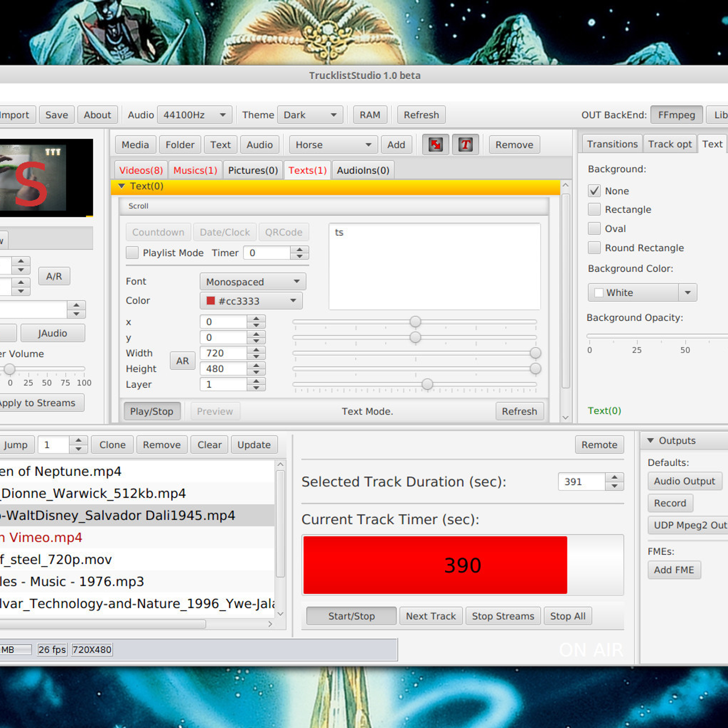Toggle the Start/Stop playlist button
This screenshot has width=728, height=728.
coord(351,616)
